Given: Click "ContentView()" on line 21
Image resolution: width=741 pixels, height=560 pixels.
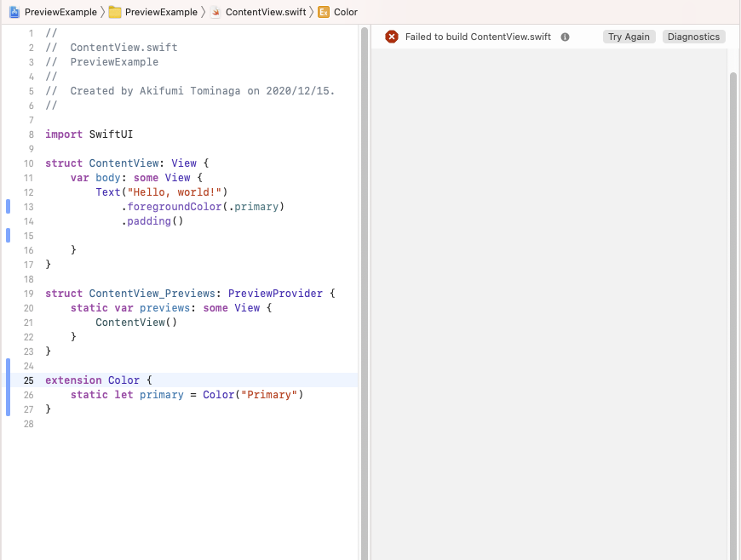Looking at the screenshot, I should (136, 323).
